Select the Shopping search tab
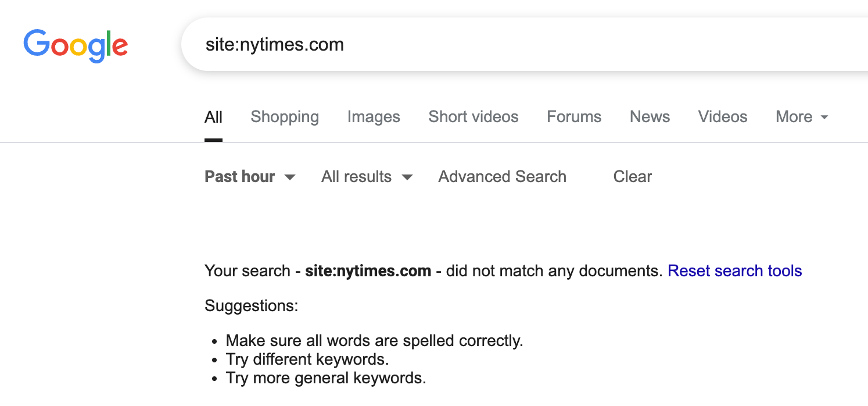Image resolution: width=868 pixels, height=406 pixels. (285, 116)
